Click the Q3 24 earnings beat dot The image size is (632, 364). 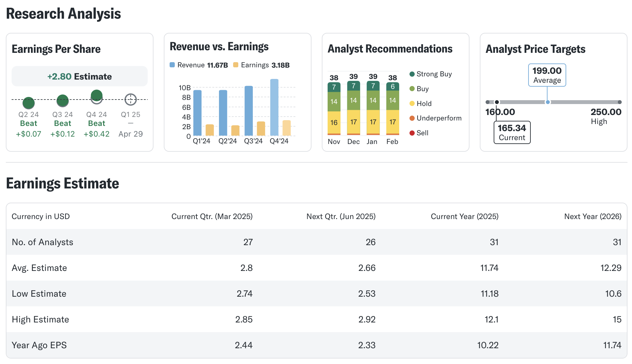pyautogui.click(x=63, y=101)
